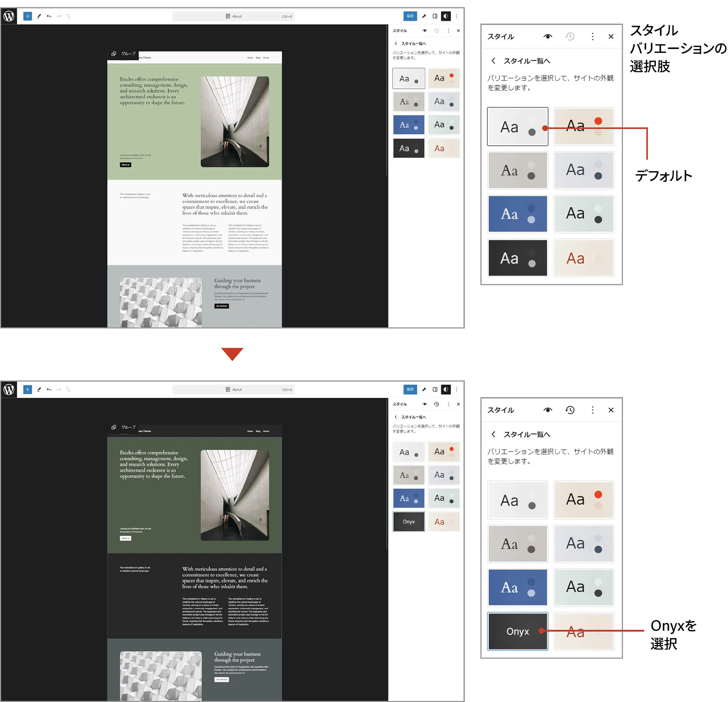
Task: Open three-dot options menu in enlarged top style panel
Action: [x=592, y=36]
